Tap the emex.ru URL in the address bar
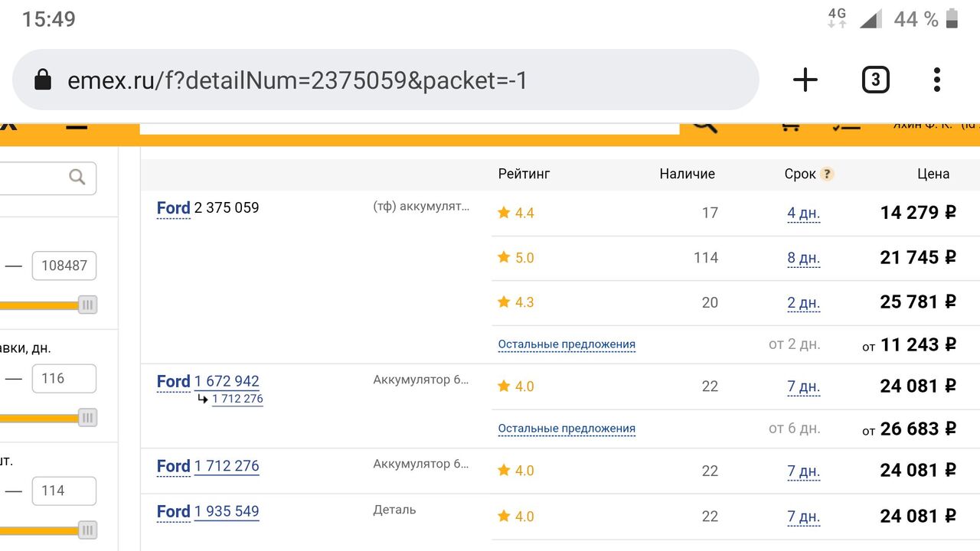Screen dimensions: 980x551 298,80
